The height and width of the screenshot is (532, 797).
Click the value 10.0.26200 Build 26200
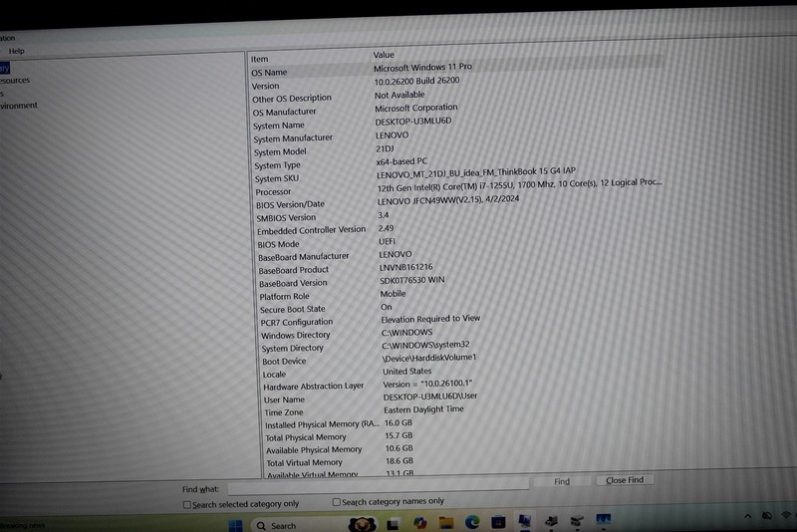pos(416,81)
